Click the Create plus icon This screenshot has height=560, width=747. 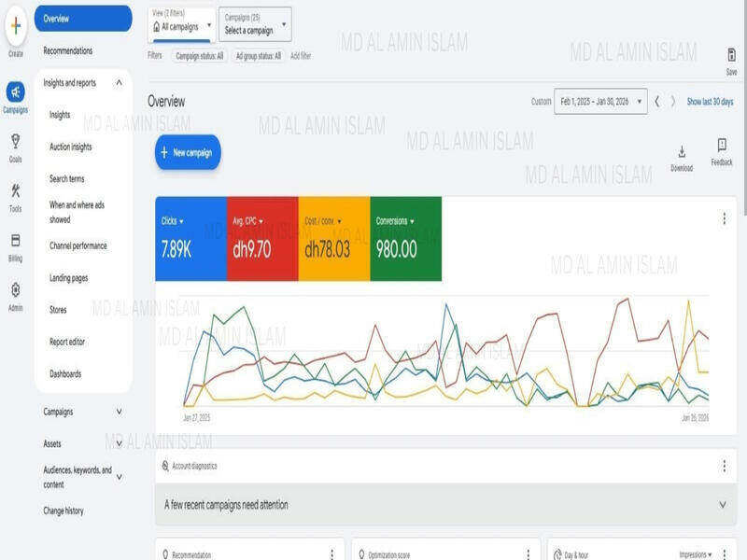[16, 26]
